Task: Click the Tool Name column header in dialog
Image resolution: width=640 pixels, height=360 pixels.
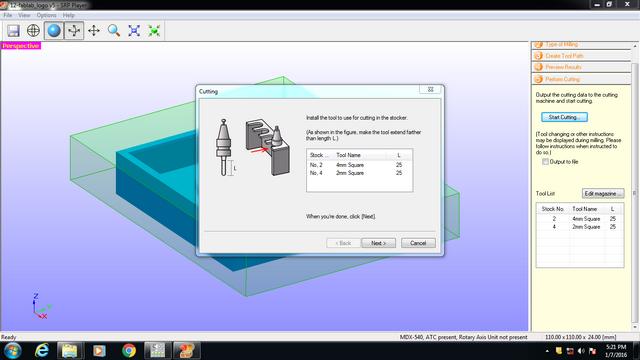Action: 359,155
